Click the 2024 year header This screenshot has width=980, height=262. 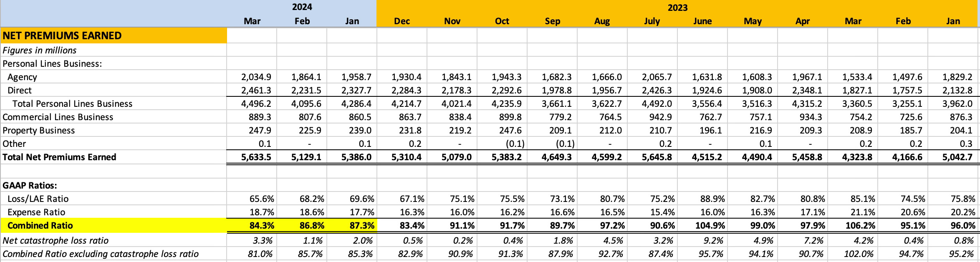(302, 7)
